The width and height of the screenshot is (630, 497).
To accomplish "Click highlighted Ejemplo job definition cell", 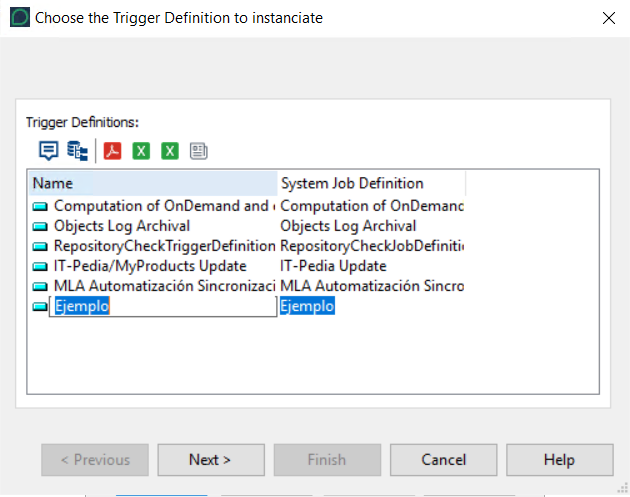I will [307, 306].
